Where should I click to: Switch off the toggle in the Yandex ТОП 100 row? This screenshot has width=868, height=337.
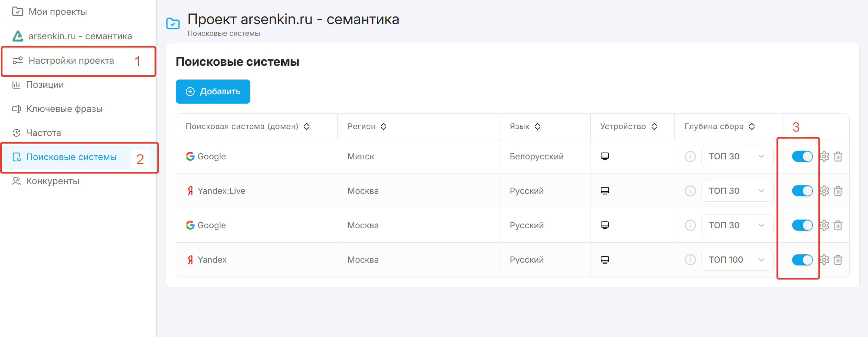pos(802,260)
